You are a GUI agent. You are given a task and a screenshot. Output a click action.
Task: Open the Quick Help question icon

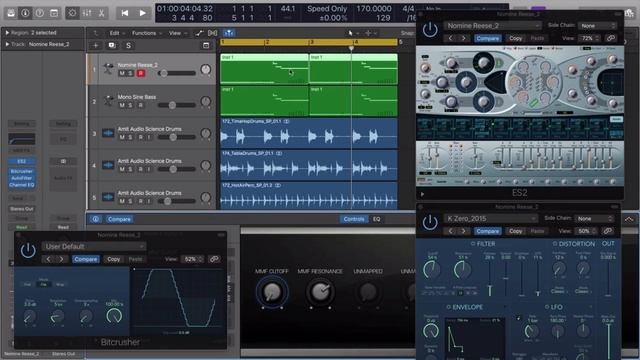pyautogui.click(x=40, y=13)
